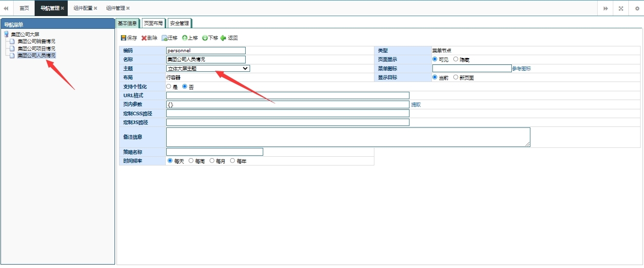The image size is (644, 268).
Task: Open settings via the top-right gear icon
Action: click(637, 8)
